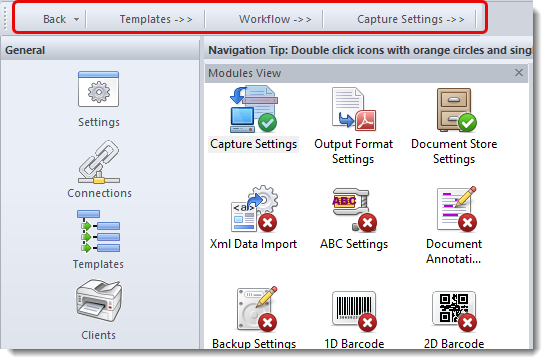
Task: Click the General panel header
Action: [100, 50]
